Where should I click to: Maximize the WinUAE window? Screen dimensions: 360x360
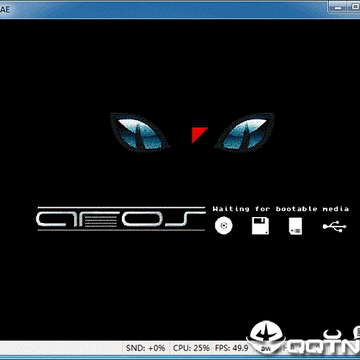[353, 6]
